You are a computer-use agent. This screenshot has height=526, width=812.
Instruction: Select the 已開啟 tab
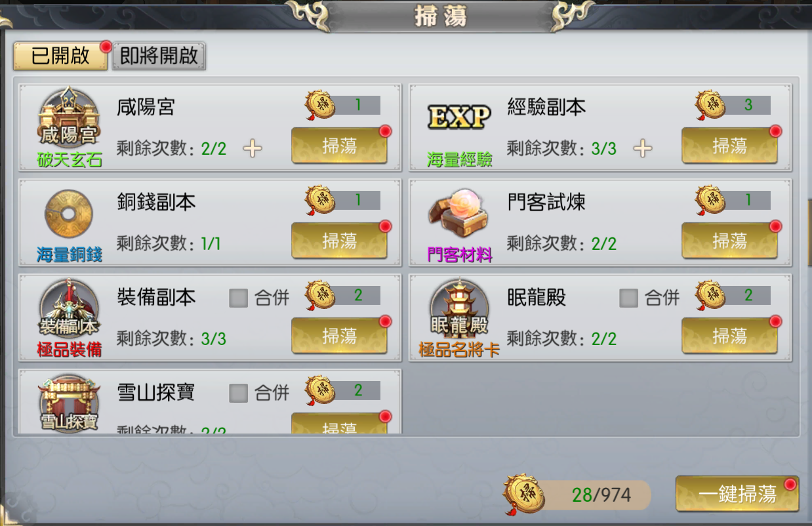(60, 56)
